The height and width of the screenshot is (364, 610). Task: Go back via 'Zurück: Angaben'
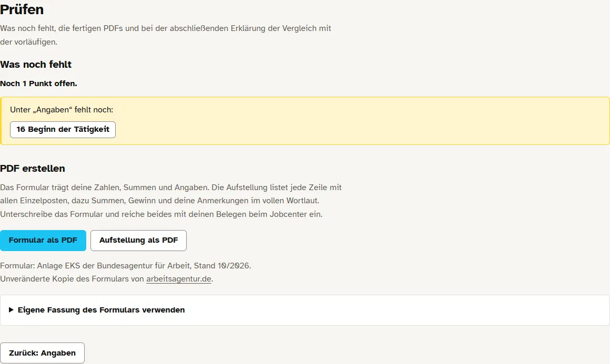click(42, 353)
